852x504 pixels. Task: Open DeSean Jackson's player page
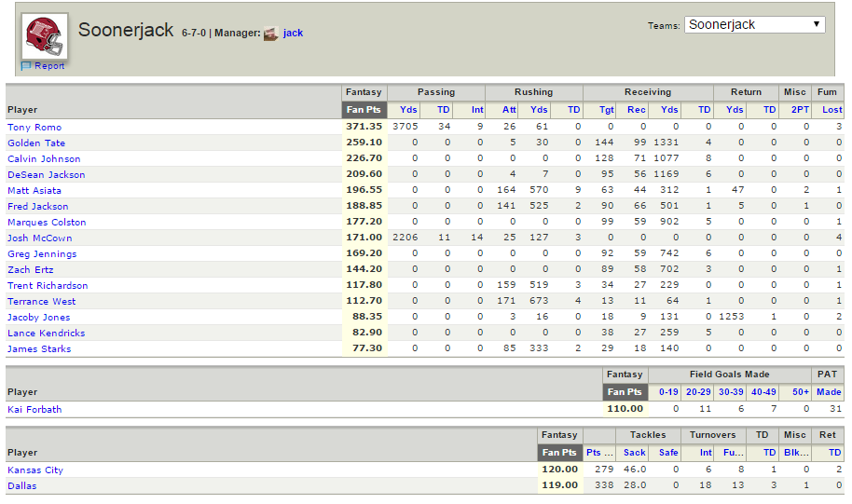pos(47,174)
